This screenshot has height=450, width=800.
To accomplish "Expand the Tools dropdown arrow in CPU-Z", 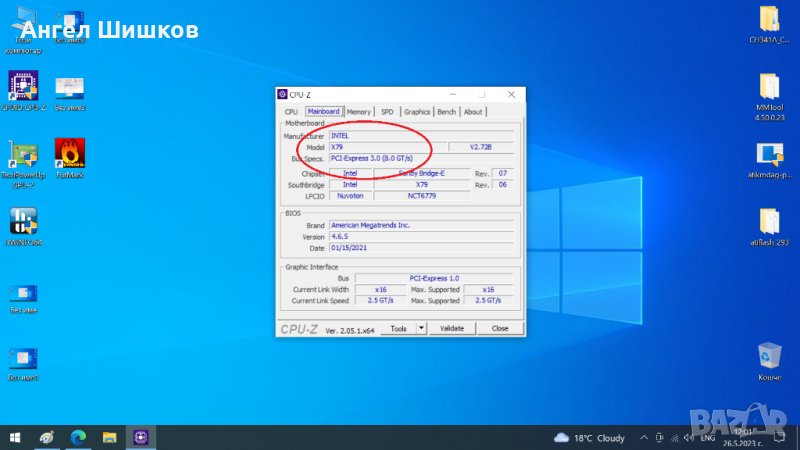I will point(421,328).
